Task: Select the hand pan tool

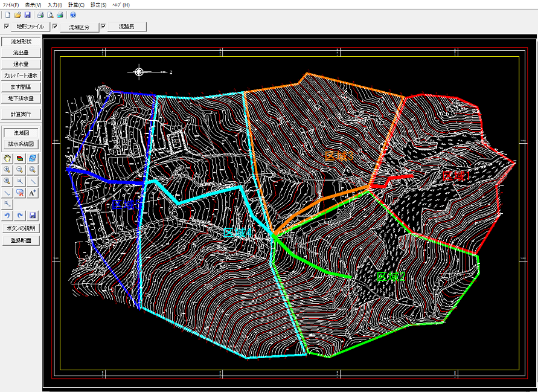Action: pyautogui.click(x=7, y=158)
